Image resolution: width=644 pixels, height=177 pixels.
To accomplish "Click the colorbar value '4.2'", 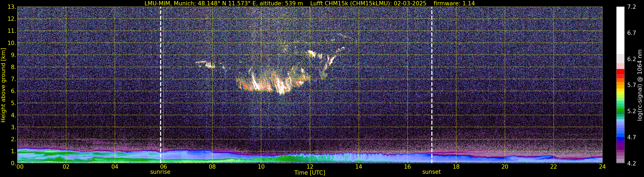I will click(632, 163).
